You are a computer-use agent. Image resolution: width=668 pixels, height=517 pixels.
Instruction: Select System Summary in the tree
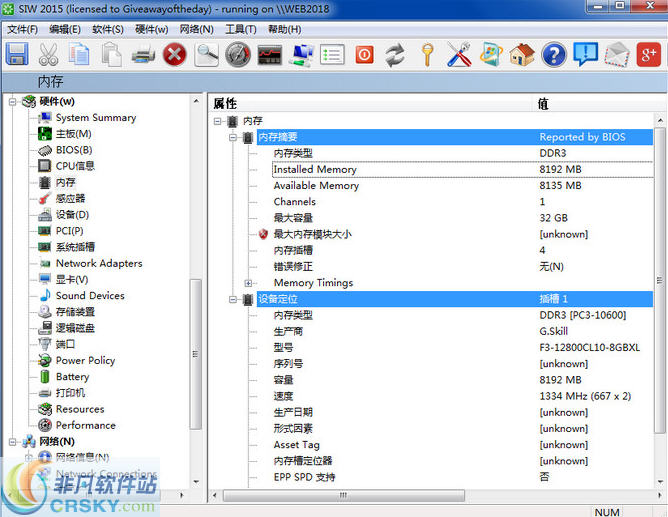[96, 118]
